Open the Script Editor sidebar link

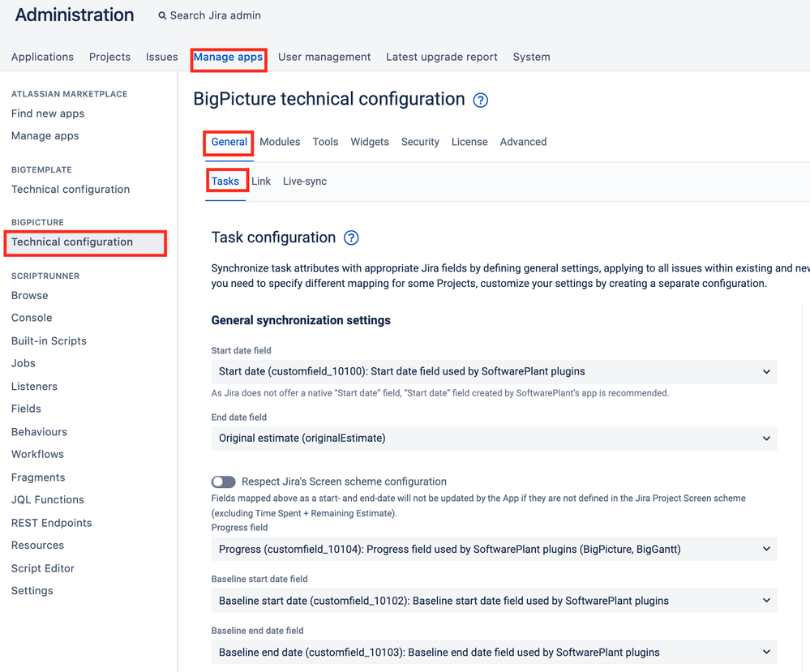click(43, 569)
